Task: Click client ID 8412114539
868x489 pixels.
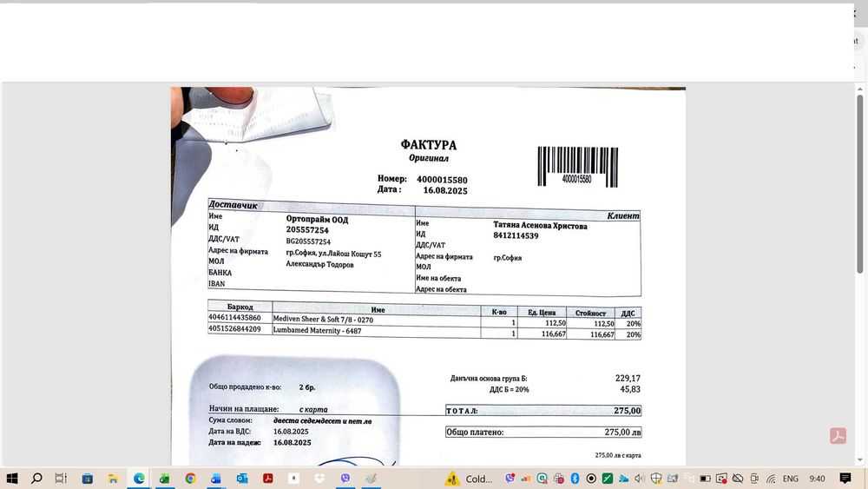Action: [516, 236]
